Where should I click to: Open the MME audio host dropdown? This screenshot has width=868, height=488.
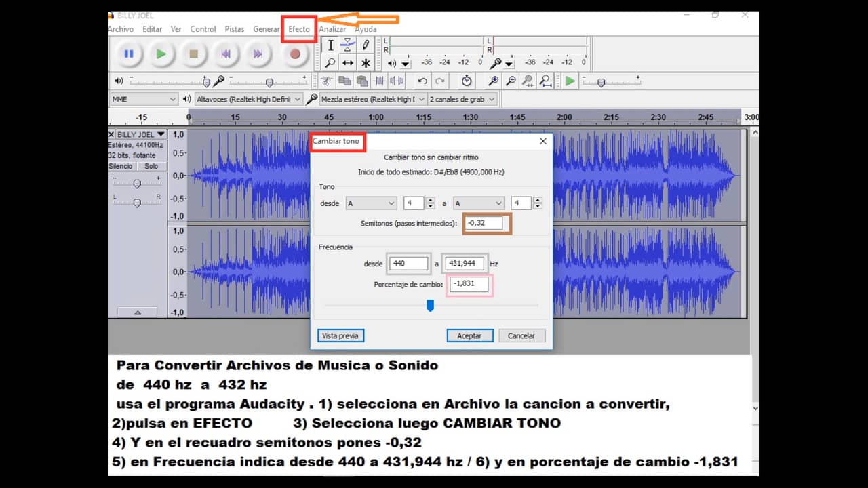click(144, 99)
